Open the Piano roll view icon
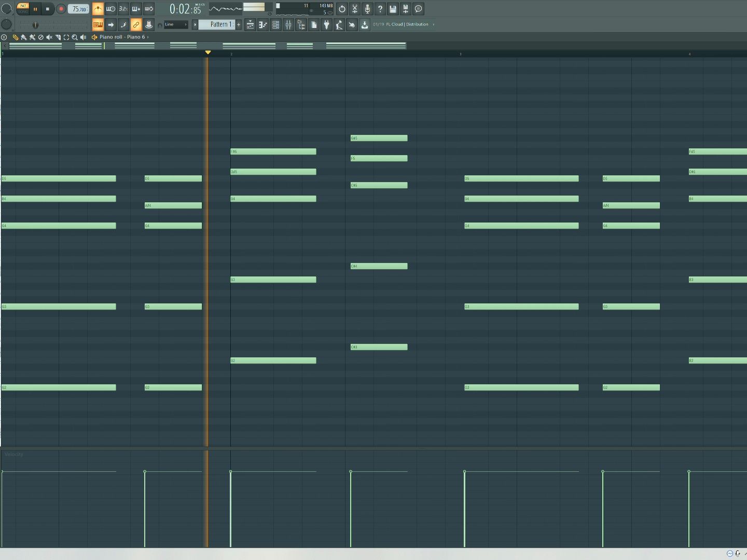The height and width of the screenshot is (560, 747). (x=263, y=24)
